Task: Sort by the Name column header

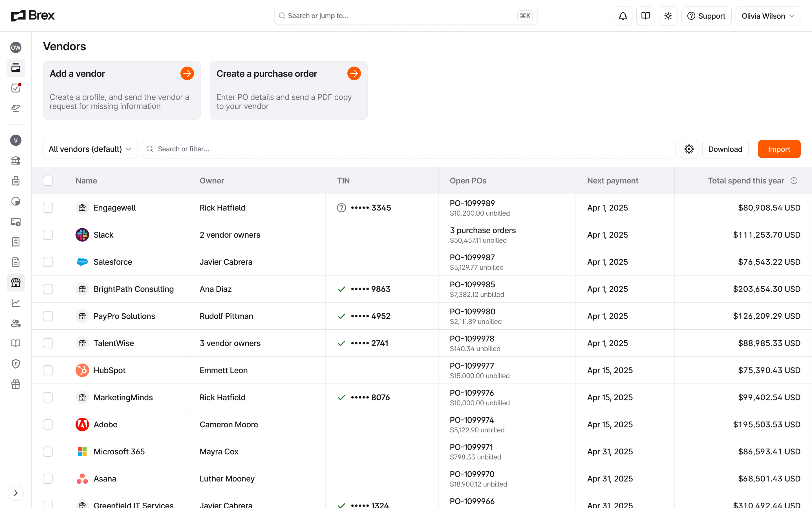Action: point(86,181)
